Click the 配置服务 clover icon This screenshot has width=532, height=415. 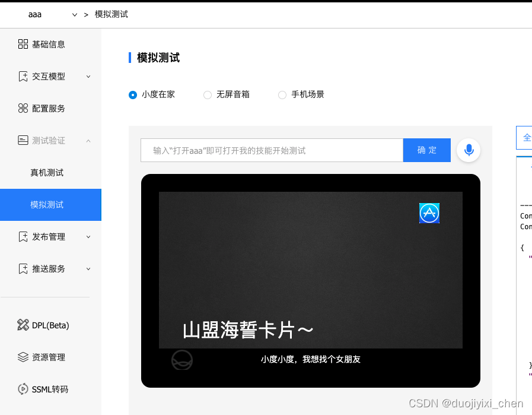pos(23,108)
